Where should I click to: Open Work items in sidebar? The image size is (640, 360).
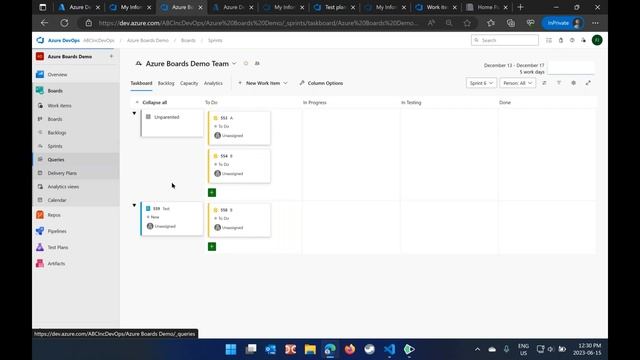point(59,105)
